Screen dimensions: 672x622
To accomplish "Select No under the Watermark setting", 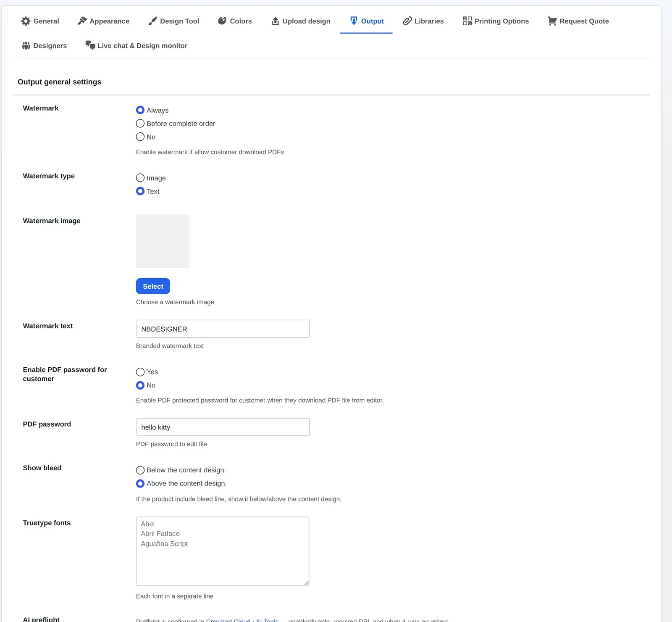I will point(140,137).
